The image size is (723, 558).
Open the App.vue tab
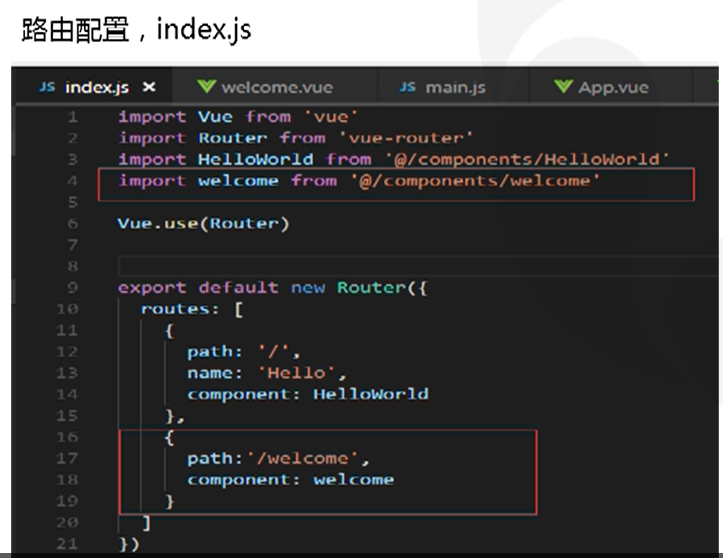point(611,87)
